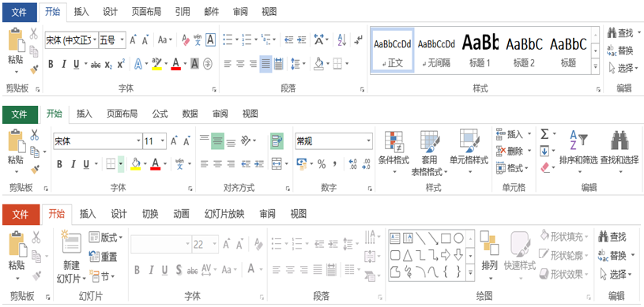Viewport: 644px width, 307px height.
Task: Open the Word font size dropdown showing 五号
Action: point(112,40)
